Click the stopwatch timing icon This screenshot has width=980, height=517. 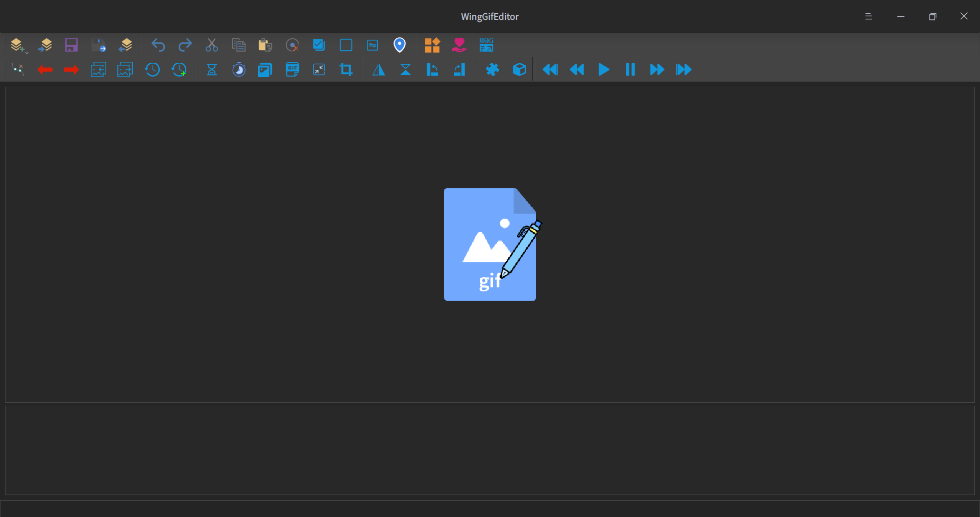click(239, 69)
